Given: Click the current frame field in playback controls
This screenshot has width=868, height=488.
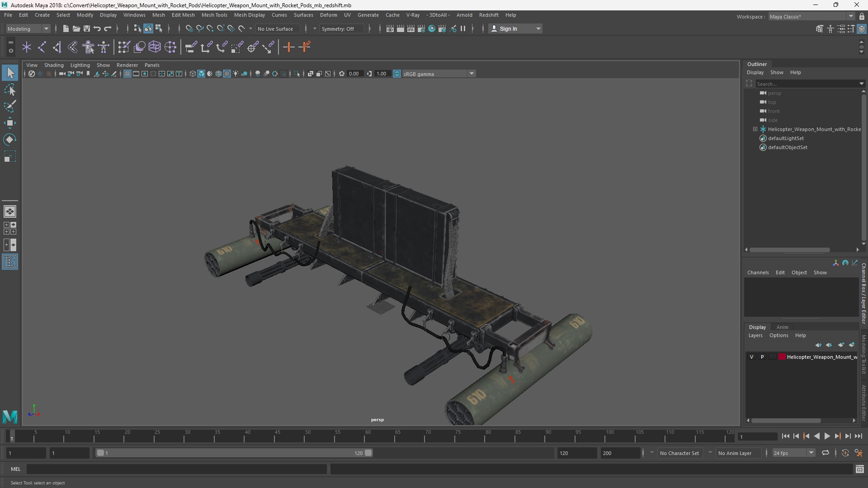Looking at the screenshot, I should pos(757,436).
